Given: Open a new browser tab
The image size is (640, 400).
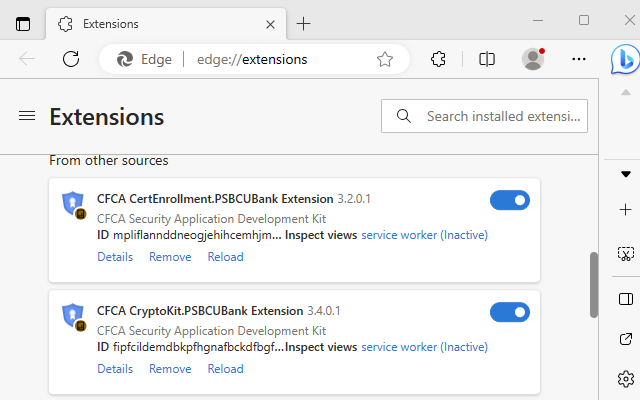Looking at the screenshot, I should pos(304,23).
